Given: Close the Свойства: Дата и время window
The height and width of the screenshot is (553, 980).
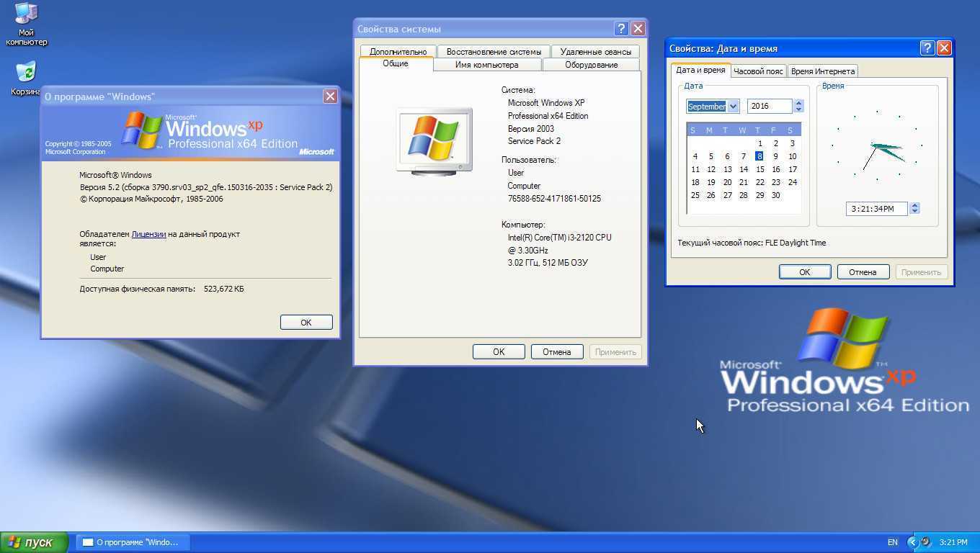Looking at the screenshot, I should [x=944, y=48].
